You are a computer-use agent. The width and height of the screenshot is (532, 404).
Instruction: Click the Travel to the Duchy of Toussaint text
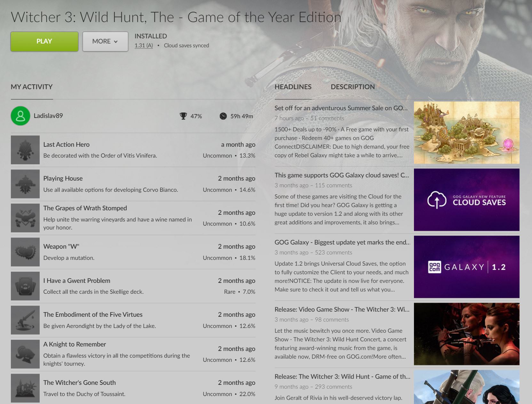point(84,394)
